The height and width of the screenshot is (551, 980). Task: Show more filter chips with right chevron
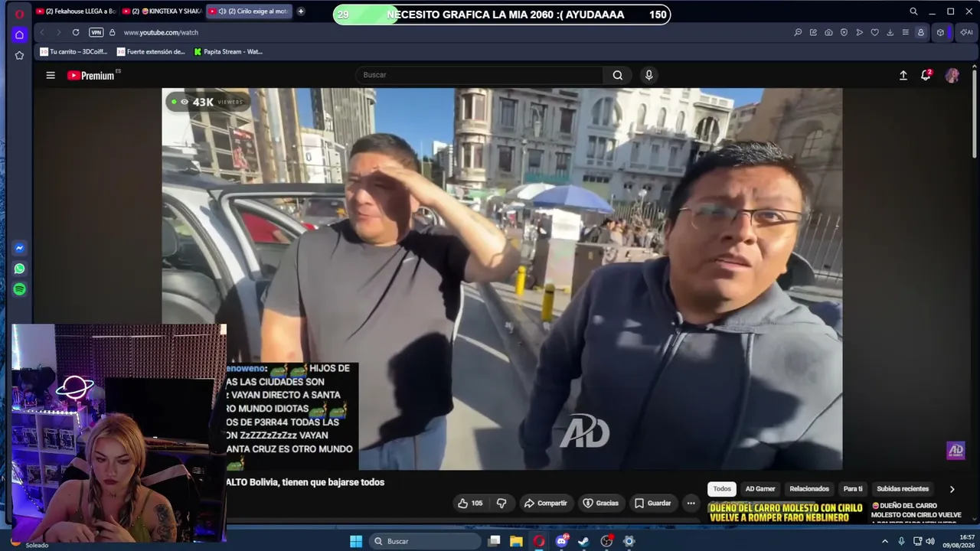point(952,489)
